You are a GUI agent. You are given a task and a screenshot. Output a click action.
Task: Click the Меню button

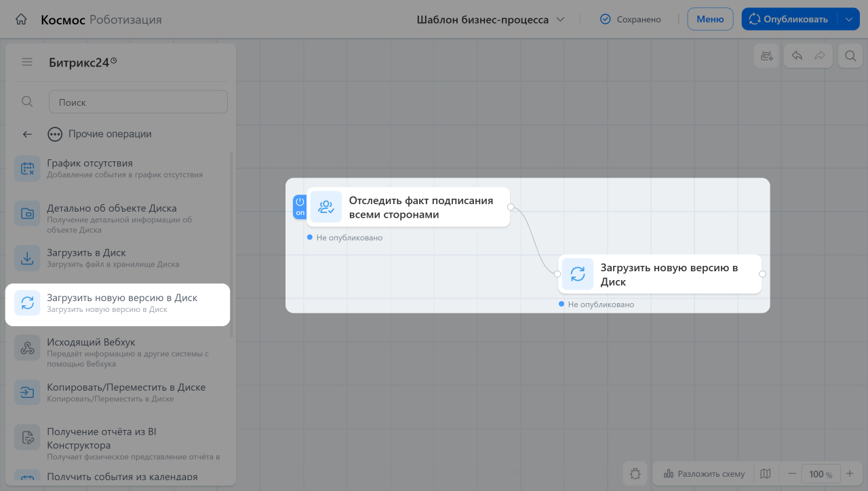click(710, 19)
